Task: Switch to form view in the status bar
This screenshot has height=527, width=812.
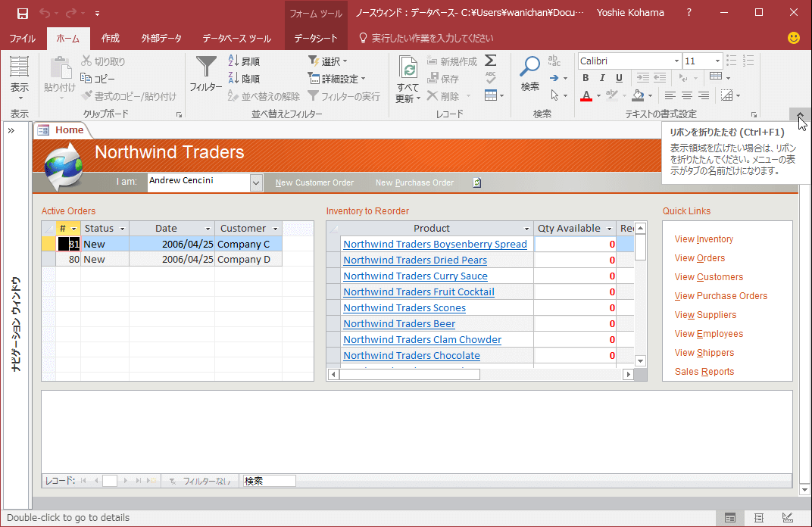Action: point(730,518)
